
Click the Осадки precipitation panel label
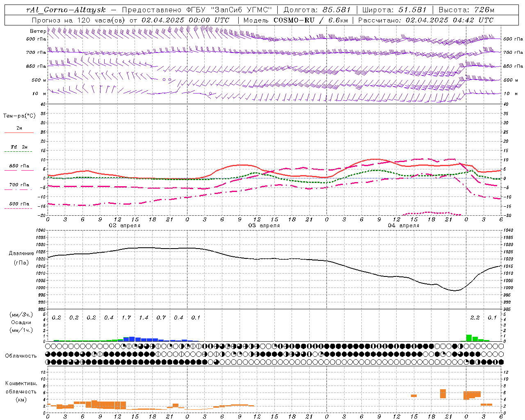click(x=21, y=322)
